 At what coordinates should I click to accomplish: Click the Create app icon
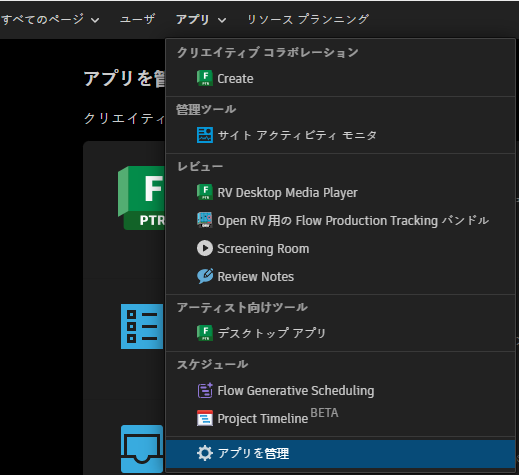click(x=205, y=78)
